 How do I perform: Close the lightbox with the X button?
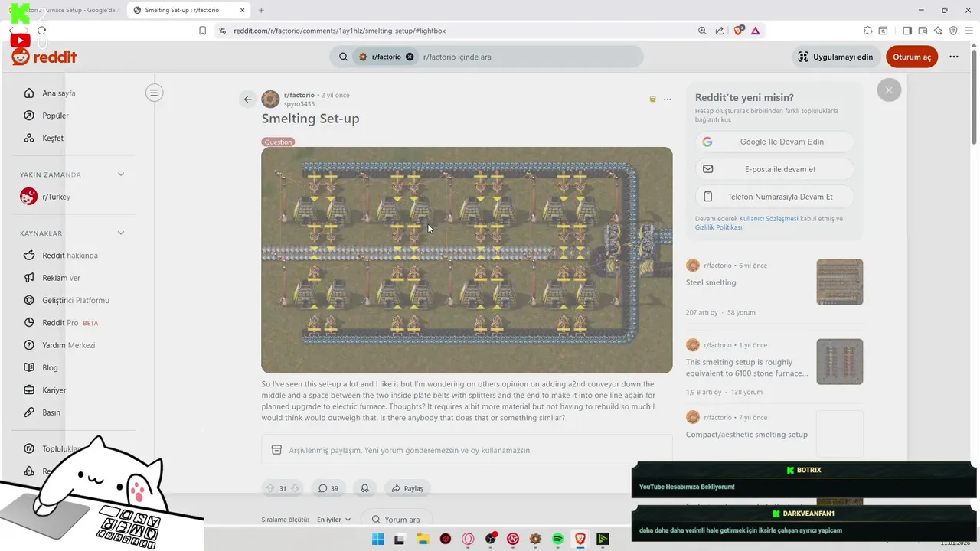click(x=889, y=90)
